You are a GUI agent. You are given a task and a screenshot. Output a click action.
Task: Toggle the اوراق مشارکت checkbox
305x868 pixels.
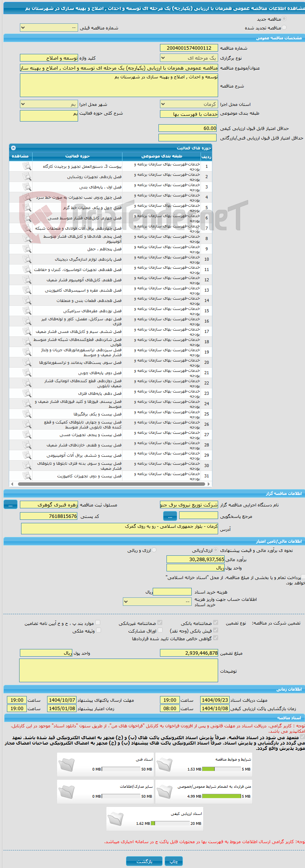160,630
